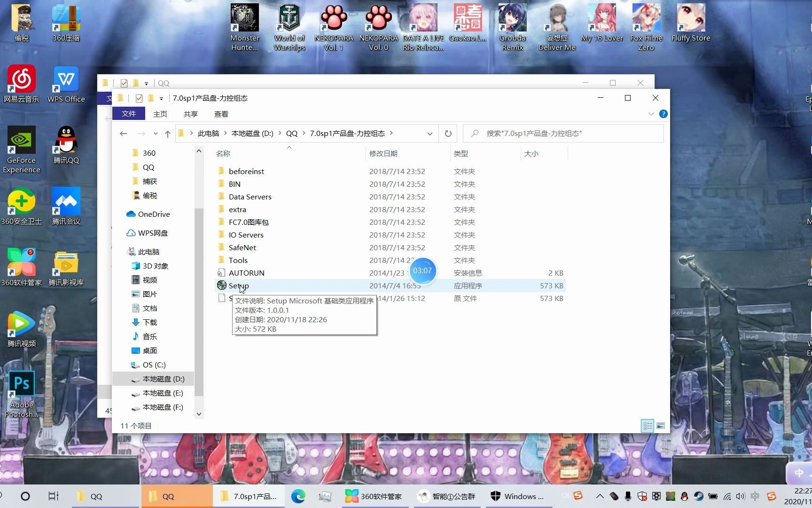Launch WPS Office desktop shortcut

tap(66, 84)
